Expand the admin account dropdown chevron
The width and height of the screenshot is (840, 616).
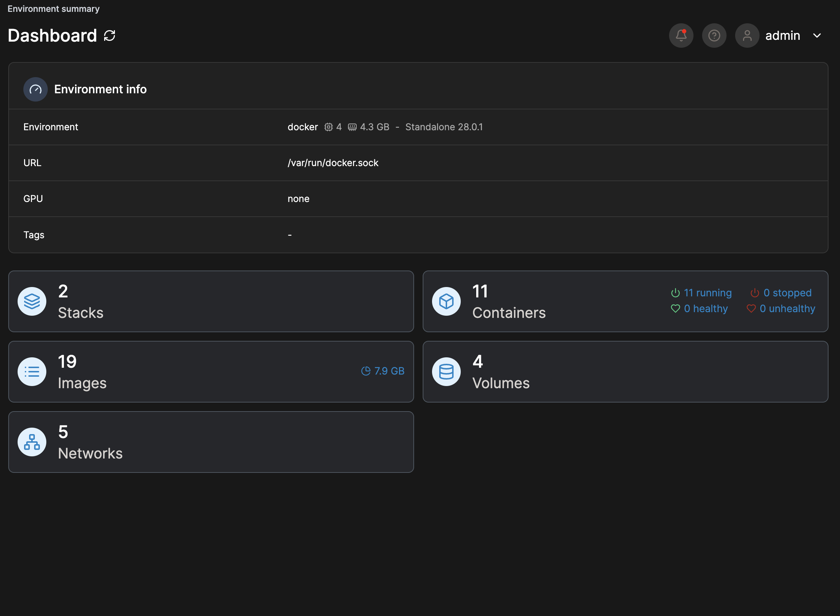click(817, 36)
